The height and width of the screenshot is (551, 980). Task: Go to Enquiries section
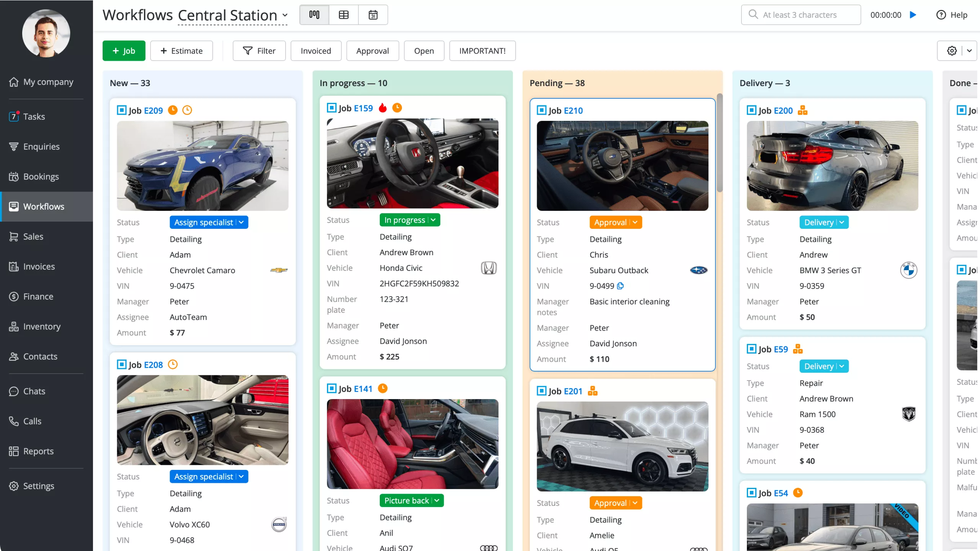[46, 147]
